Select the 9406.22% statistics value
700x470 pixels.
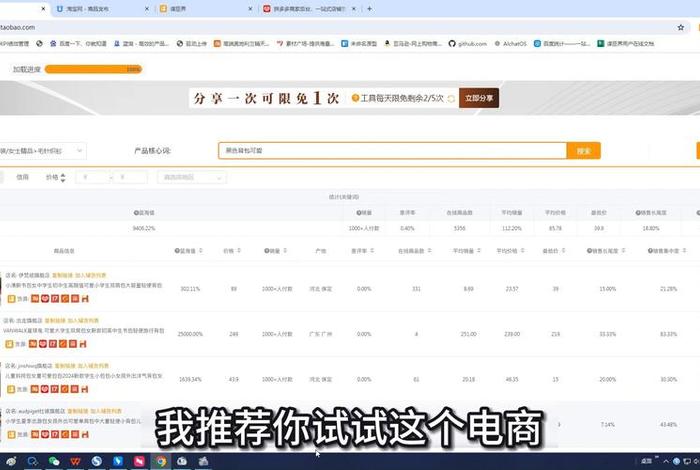click(144, 228)
